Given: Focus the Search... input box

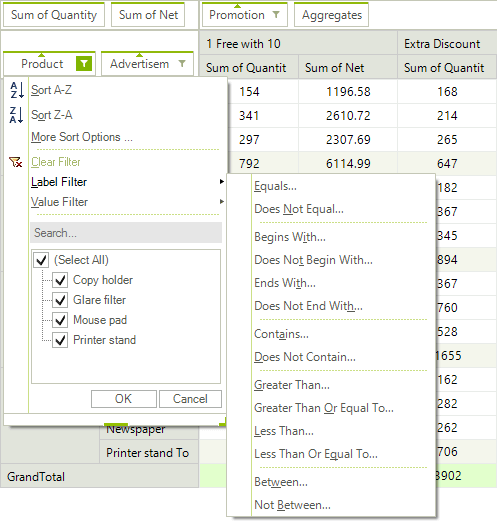Looking at the screenshot, I should [126, 233].
